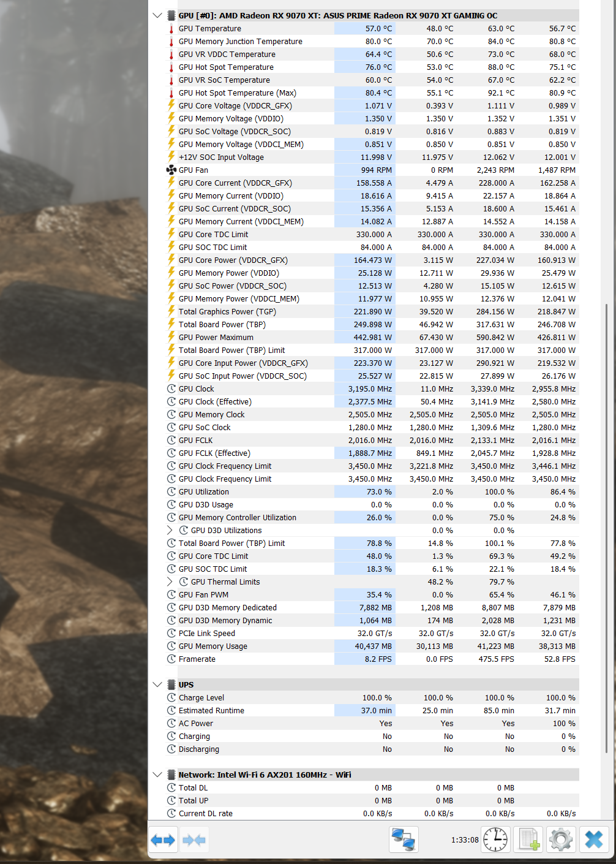The height and width of the screenshot is (864, 616).
Task: Close sensors window with X icon
Action: point(593,839)
